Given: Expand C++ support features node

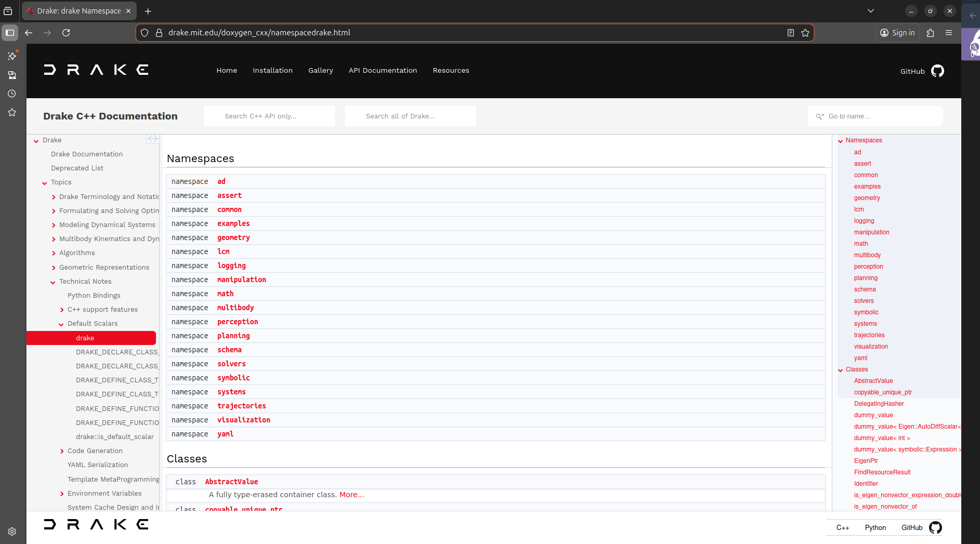Looking at the screenshot, I should (x=62, y=310).
